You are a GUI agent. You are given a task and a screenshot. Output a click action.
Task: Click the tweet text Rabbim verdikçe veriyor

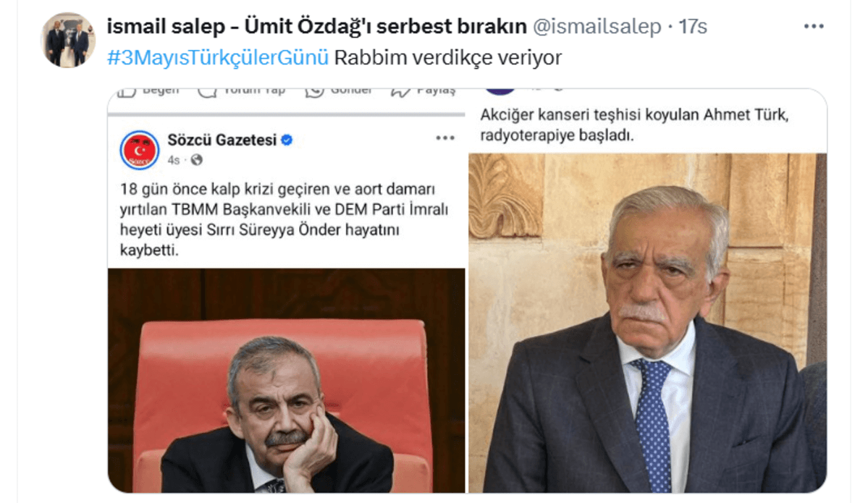[448, 58]
